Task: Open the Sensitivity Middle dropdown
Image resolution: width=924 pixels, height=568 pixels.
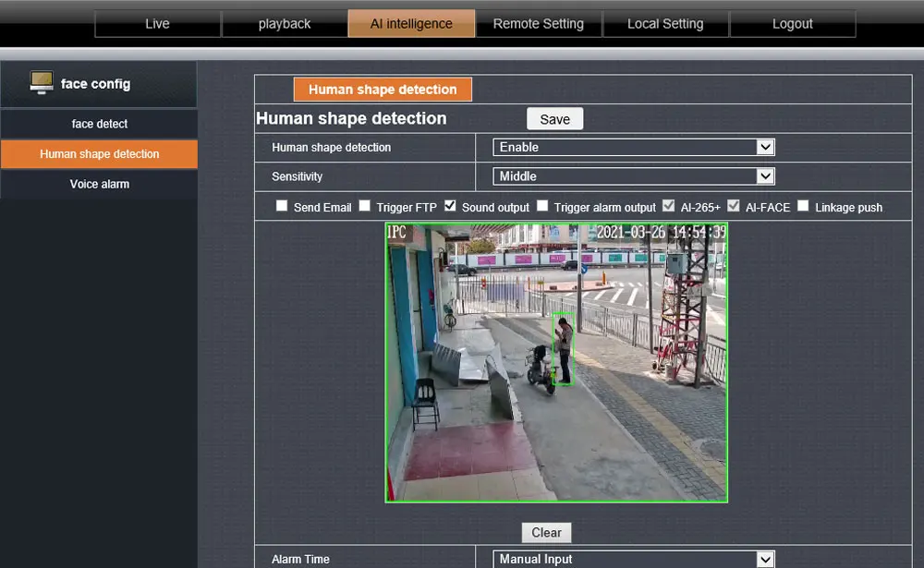Action: (634, 176)
